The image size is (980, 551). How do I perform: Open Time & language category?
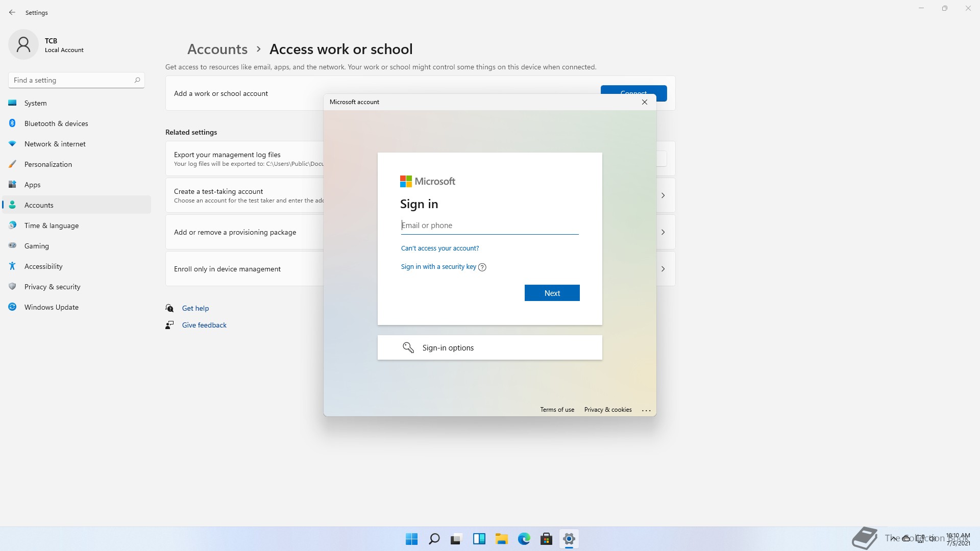(x=77, y=226)
